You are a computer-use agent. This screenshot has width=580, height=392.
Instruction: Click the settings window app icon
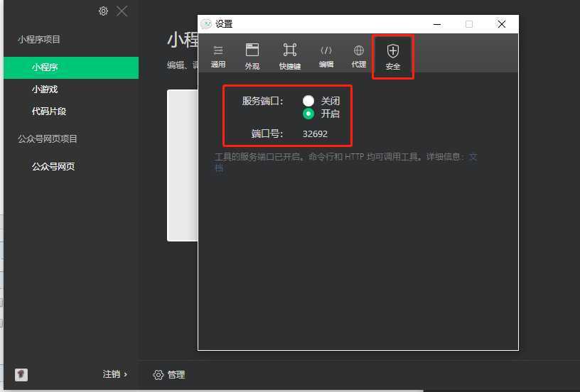206,24
